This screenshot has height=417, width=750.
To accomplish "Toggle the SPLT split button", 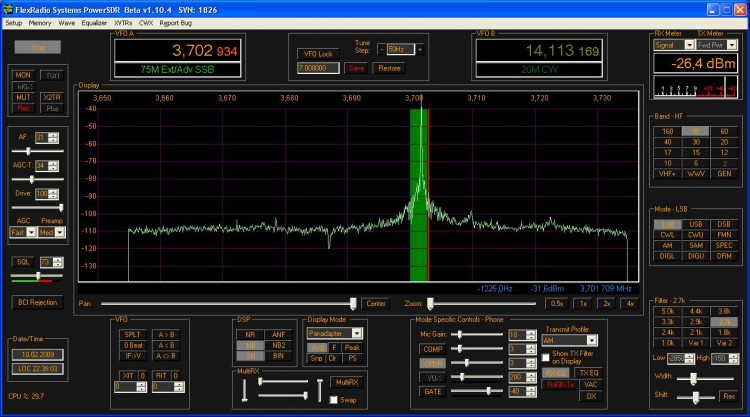I will [x=132, y=335].
